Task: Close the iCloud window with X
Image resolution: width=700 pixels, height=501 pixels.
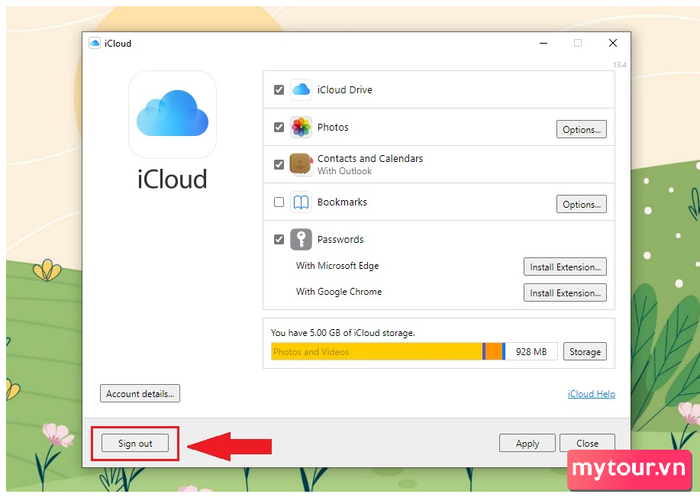Action: click(x=613, y=43)
